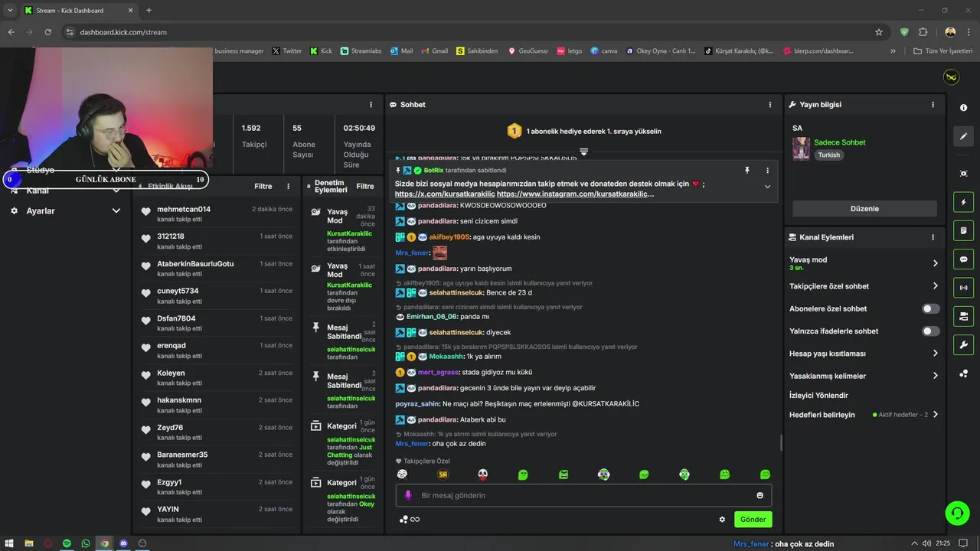Screen dimensions: 980x551
Task: Open three-dot menu of Yayın bilgisi panel
Action: pos(933,105)
